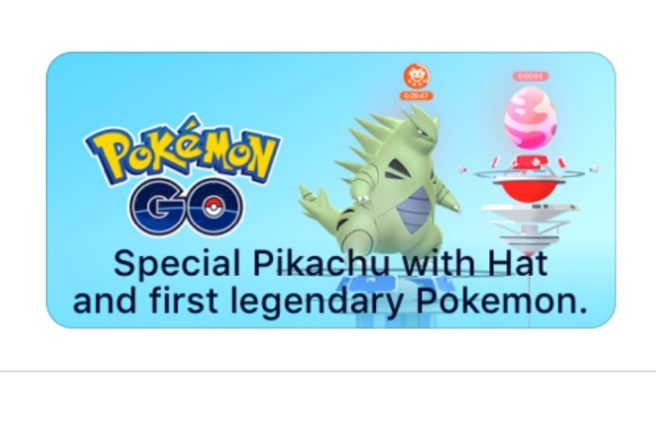The width and height of the screenshot is (656, 421).
Task: Click the accent mark on the Pokémon logo
Action: [190, 122]
